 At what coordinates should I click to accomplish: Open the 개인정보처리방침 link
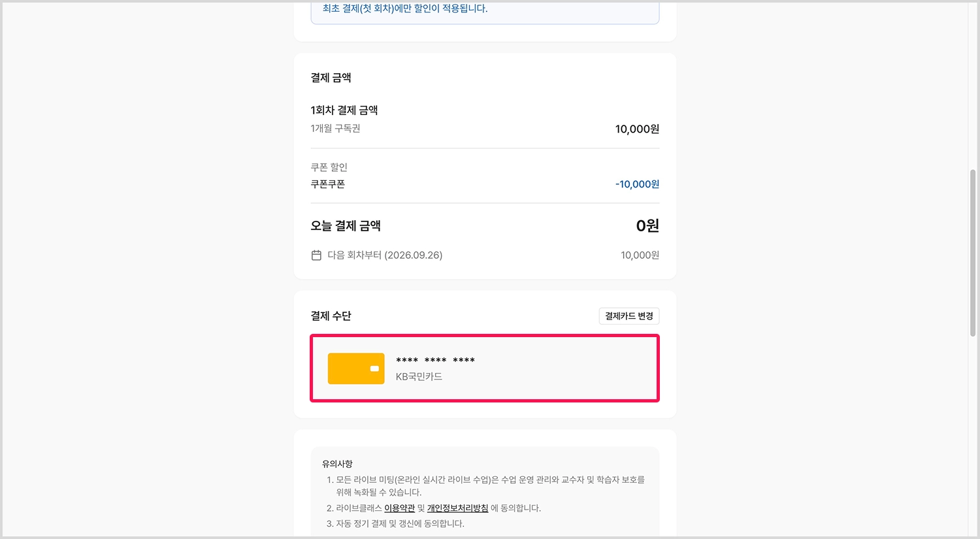tap(457, 508)
